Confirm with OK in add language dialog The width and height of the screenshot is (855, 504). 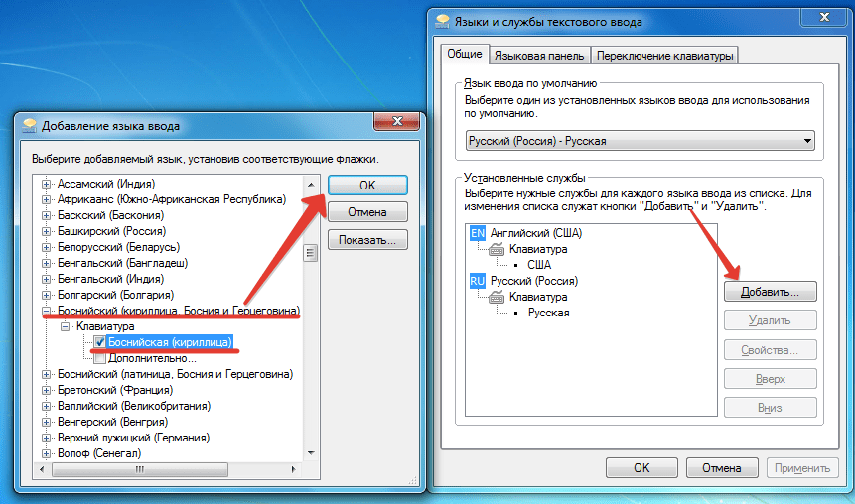tap(367, 186)
